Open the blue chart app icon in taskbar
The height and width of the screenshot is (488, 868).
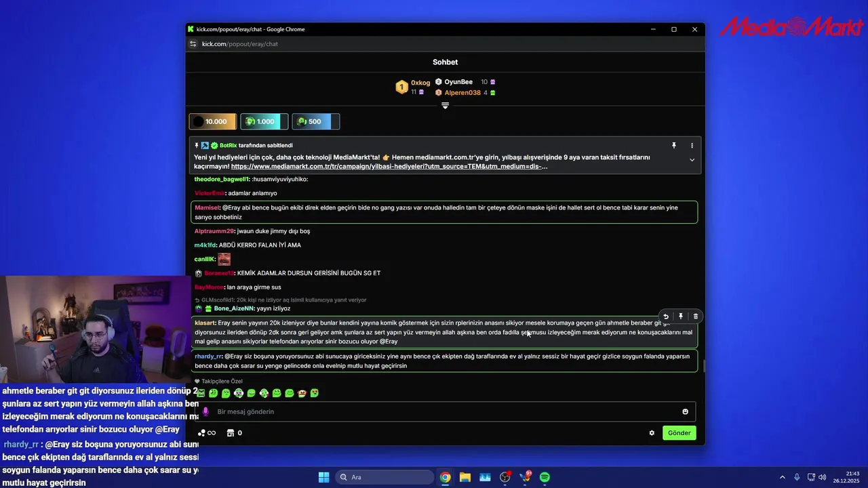(x=485, y=477)
